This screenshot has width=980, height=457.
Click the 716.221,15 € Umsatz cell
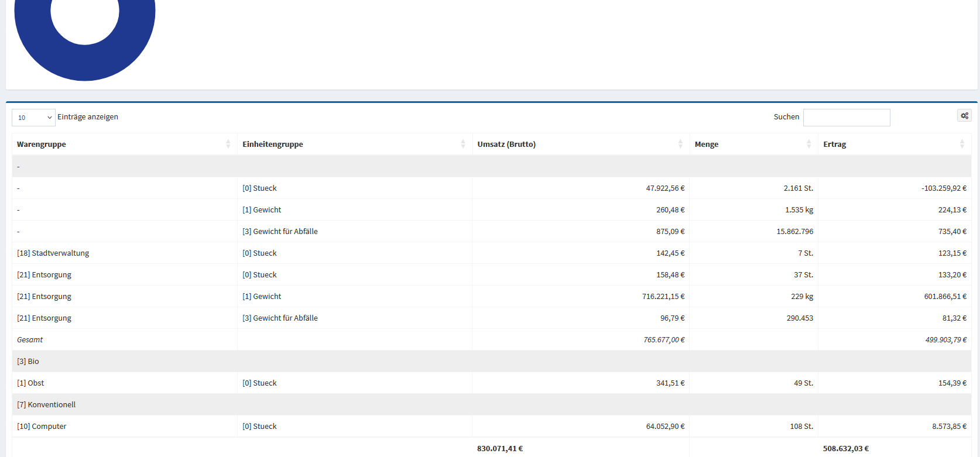(x=663, y=297)
